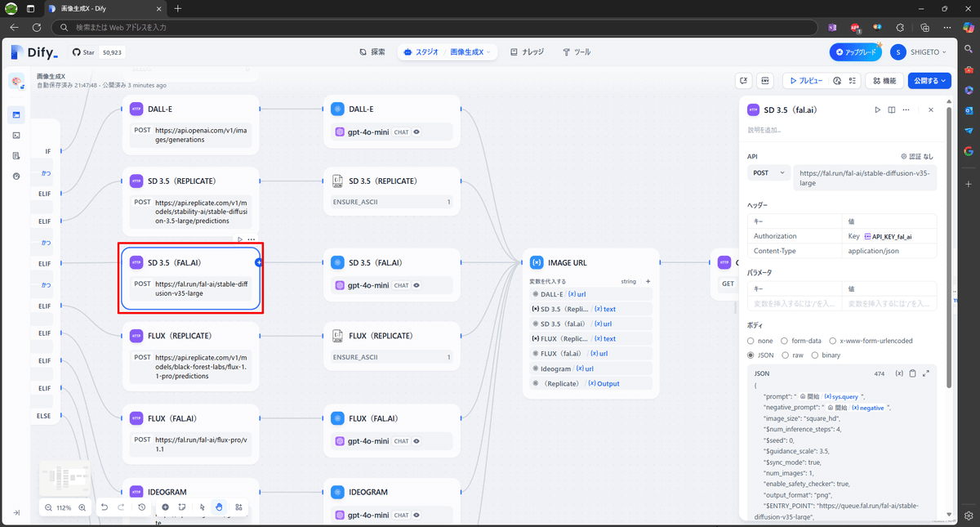Open the environment variables (ENV) button
Image resolution: width=980 pixels, height=527 pixels.
pyautogui.click(x=765, y=81)
